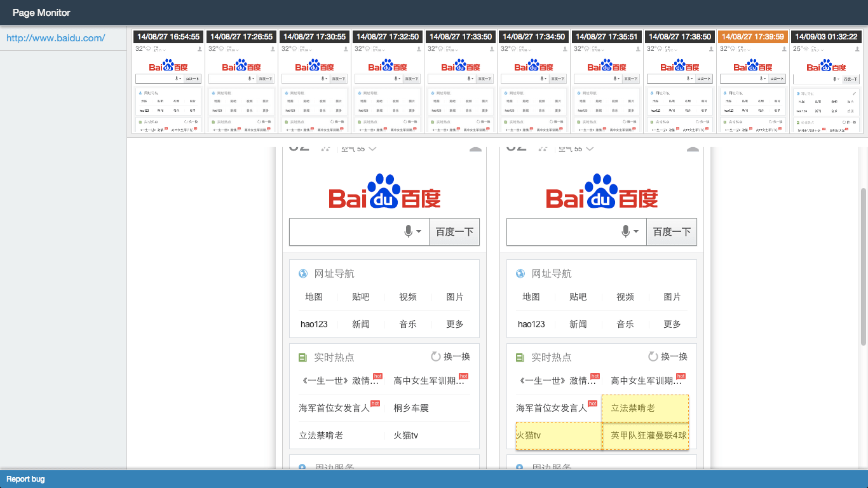Click the microphone icon in right snapshot's search box
868x488 pixels.
[x=626, y=232]
